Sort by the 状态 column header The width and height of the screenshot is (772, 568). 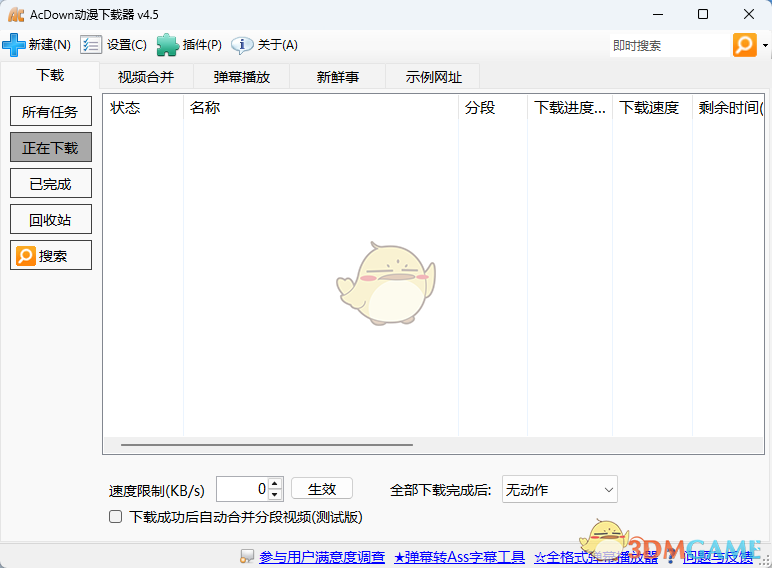143,107
